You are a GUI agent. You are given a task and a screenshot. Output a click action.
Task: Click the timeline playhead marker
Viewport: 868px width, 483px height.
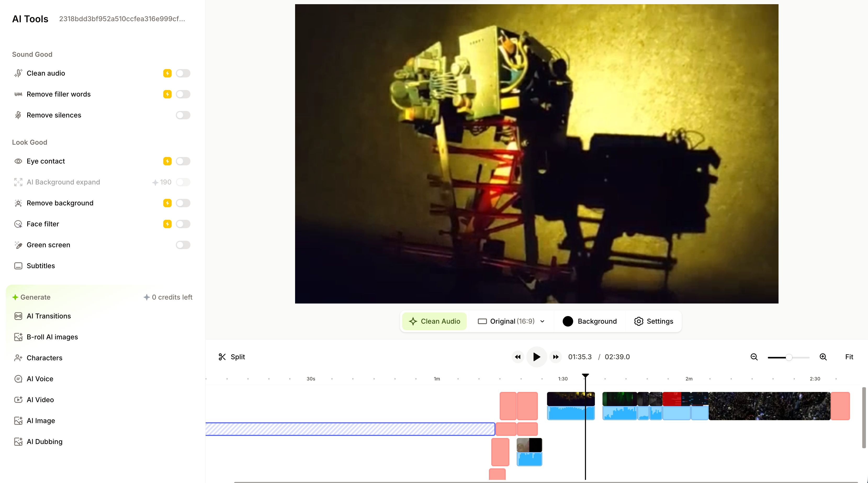(585, 375)
